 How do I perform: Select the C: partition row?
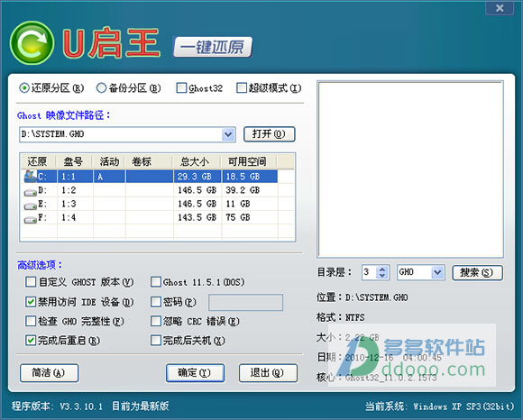[x=151, y=177]
